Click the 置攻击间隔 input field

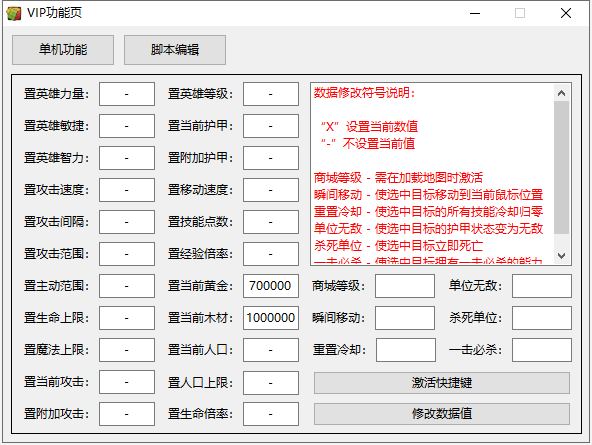click(127, 222)
